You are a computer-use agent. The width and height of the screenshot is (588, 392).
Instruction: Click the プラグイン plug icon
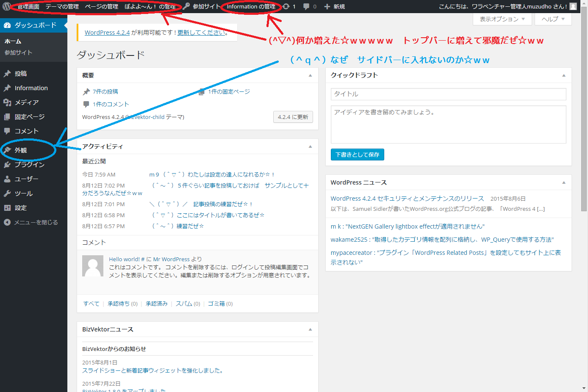tap(7, 165)
